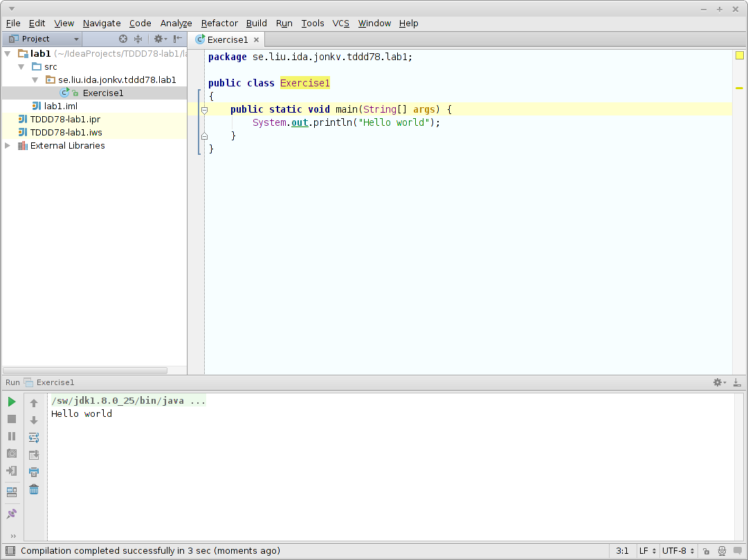Click the yellow inspection status square indicator
Screen dimensions: 748x560
tap(739, 55)
